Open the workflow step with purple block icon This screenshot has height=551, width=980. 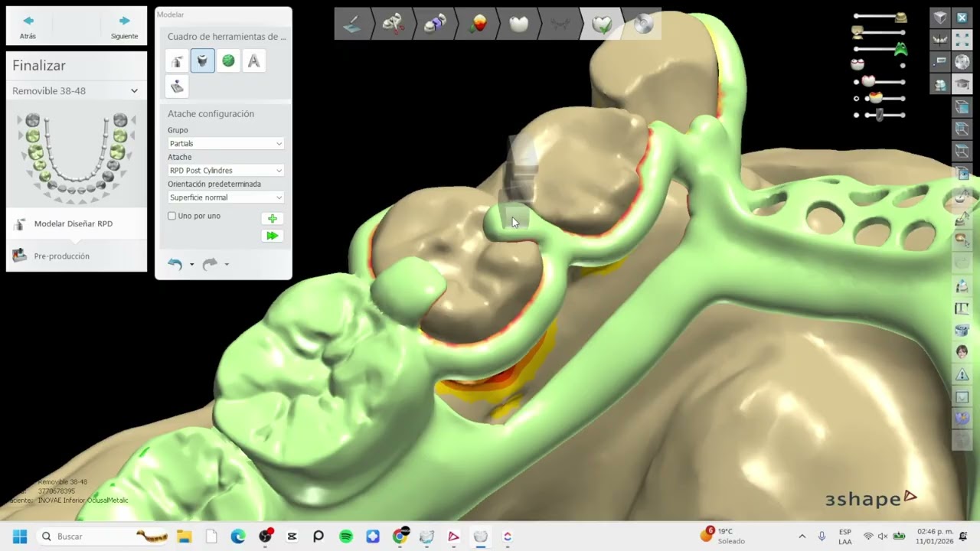pos(435,24)
